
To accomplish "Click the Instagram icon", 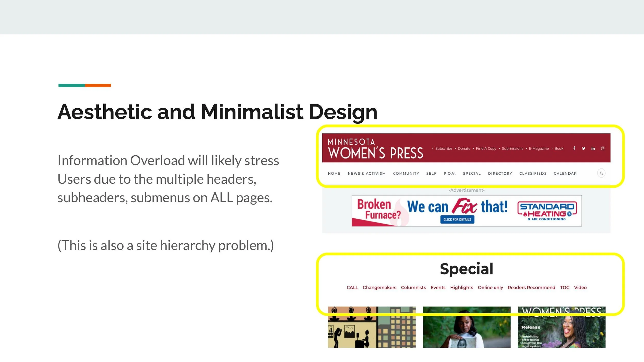I will point(603,148).
